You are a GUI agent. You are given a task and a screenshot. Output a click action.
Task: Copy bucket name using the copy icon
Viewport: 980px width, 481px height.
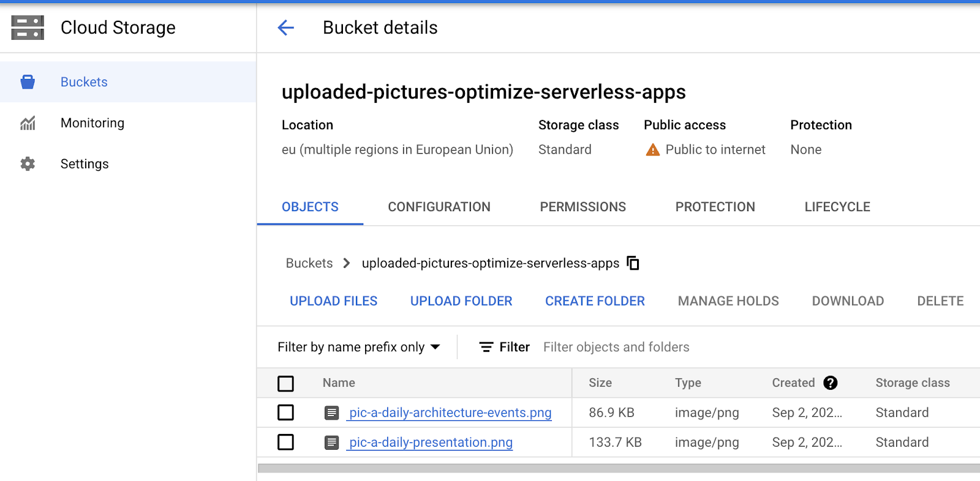tap(633, 263)
